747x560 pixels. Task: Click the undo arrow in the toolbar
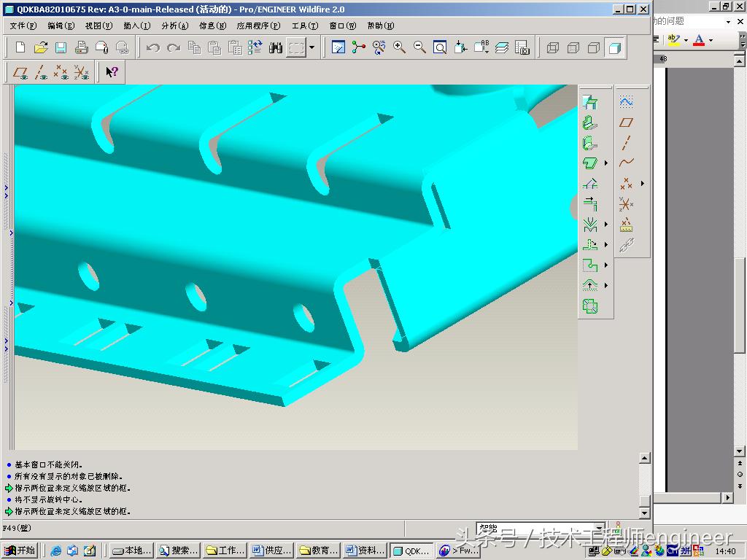tap(153, 47)
